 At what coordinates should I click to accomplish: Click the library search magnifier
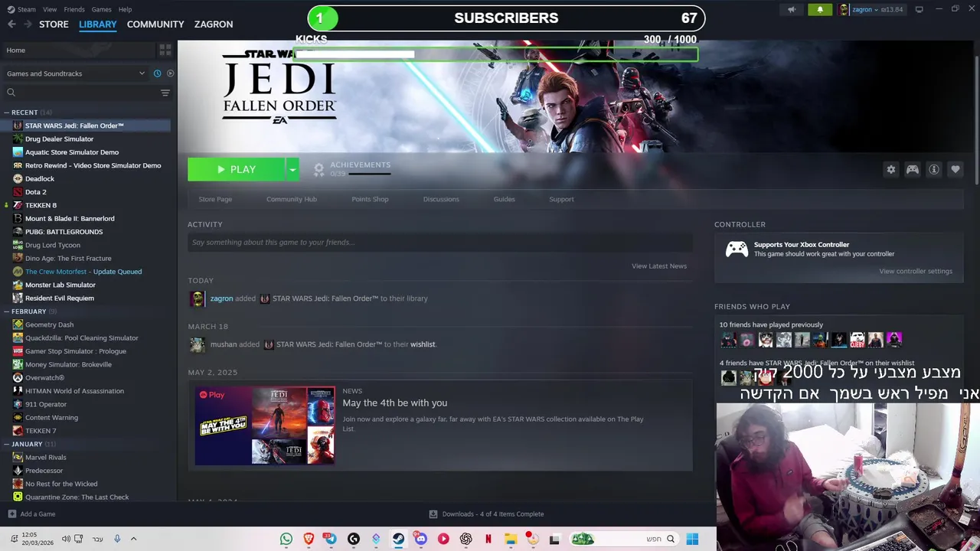tap(11, 93)
